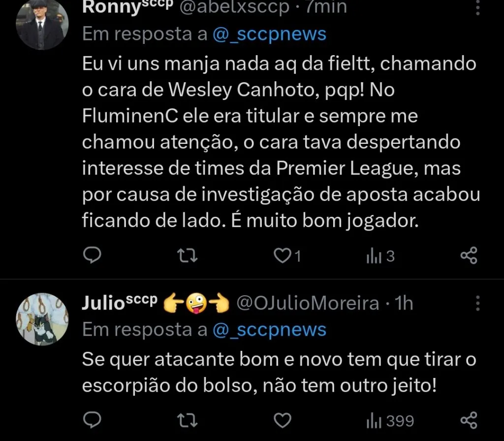Screen dimensions: 504x441
Task: Click the repost icon on Ronny's tweet
Action: click(186, 255)
